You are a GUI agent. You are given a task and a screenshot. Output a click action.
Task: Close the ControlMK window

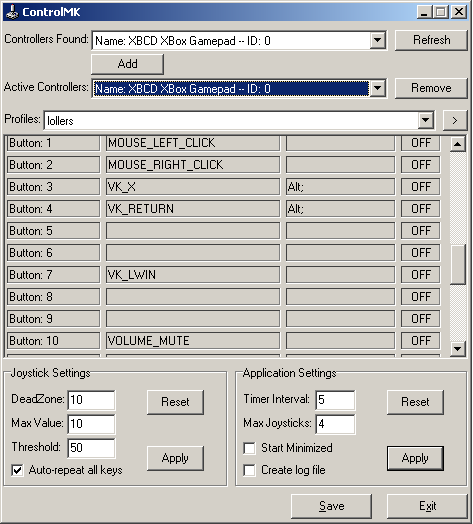click(459, 12)
